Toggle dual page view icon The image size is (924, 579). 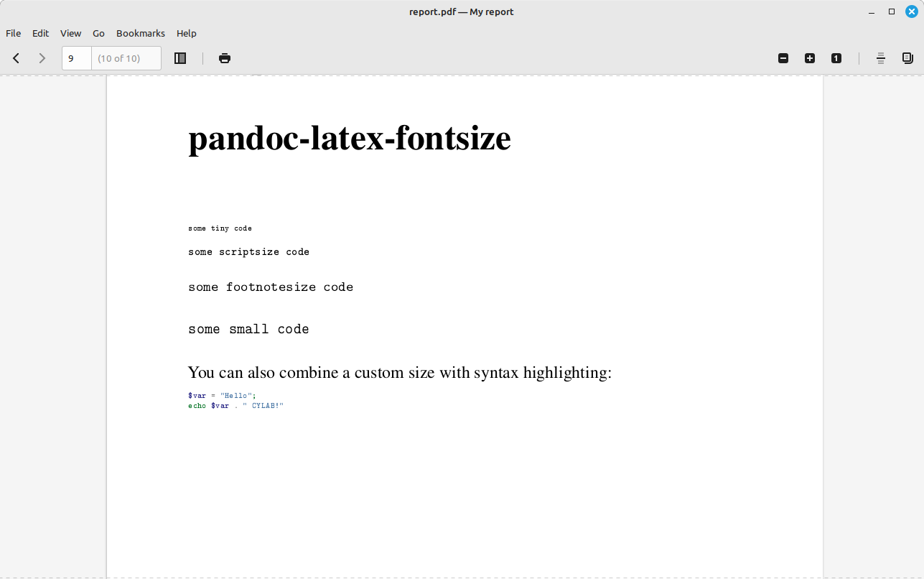(907, 58)
